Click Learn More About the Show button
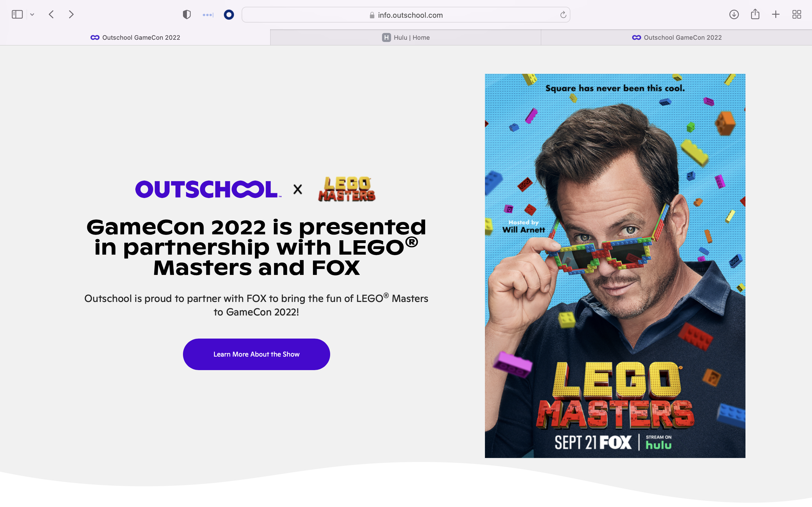This screenshot has width=812, height=507. pyautogui.click(x=256, y=354)
